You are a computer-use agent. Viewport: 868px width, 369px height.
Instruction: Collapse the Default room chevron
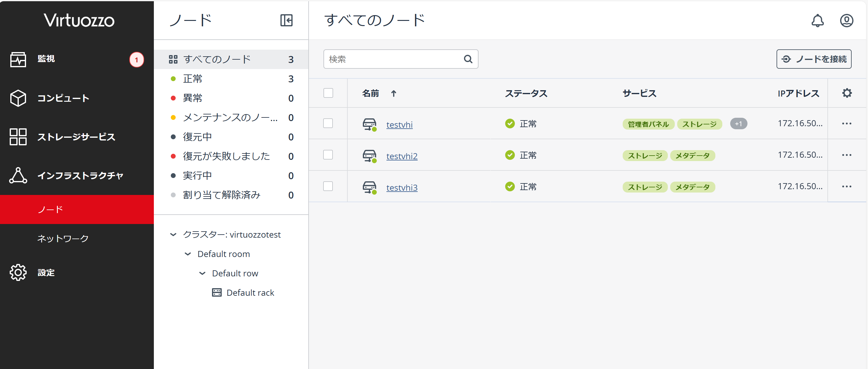tap(188, 254)
